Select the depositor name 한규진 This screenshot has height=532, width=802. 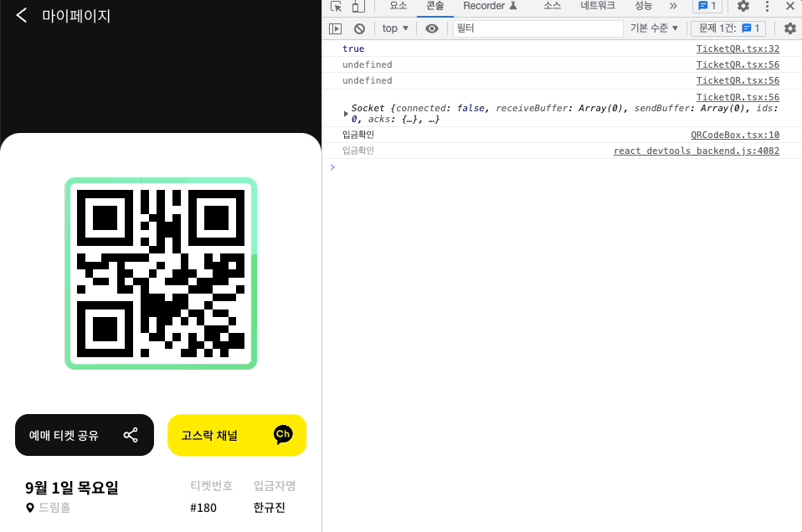pyautogui.click(x=269, y=508)
